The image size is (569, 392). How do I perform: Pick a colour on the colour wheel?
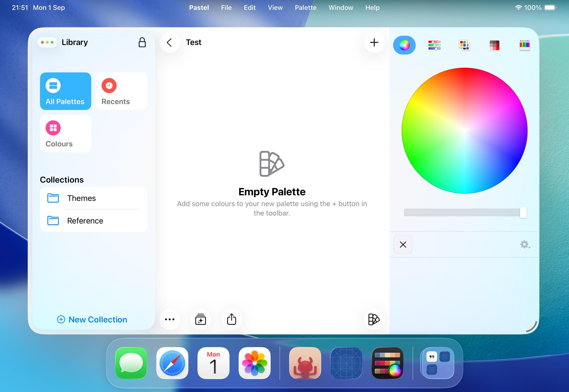(x=464, y=130)
